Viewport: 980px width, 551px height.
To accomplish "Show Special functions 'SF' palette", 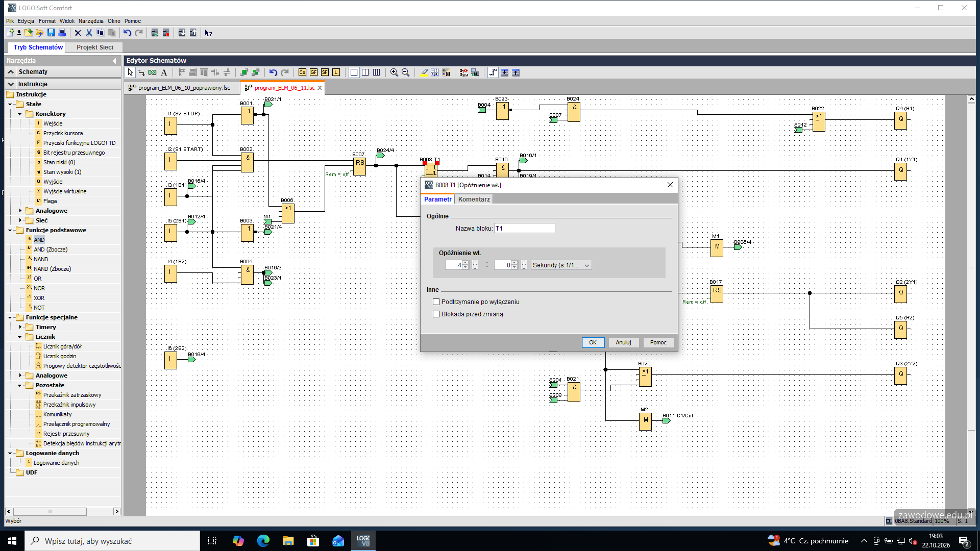I will pyautogui.click(x=325, y=72).
